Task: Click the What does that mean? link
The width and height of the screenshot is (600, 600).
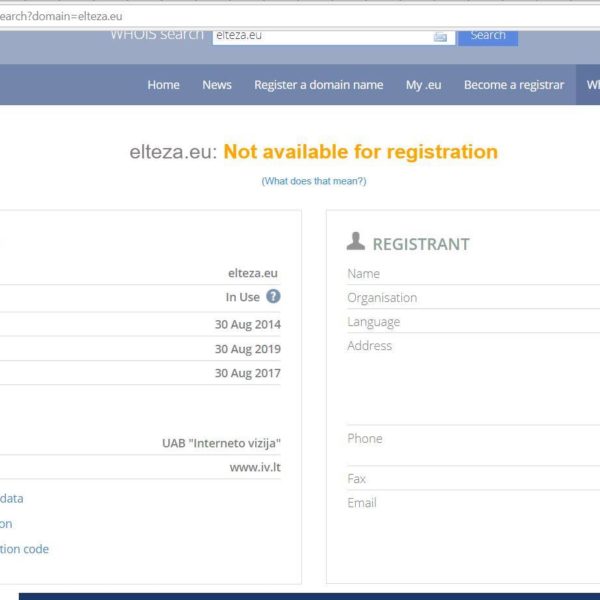Action: [313, 181]
